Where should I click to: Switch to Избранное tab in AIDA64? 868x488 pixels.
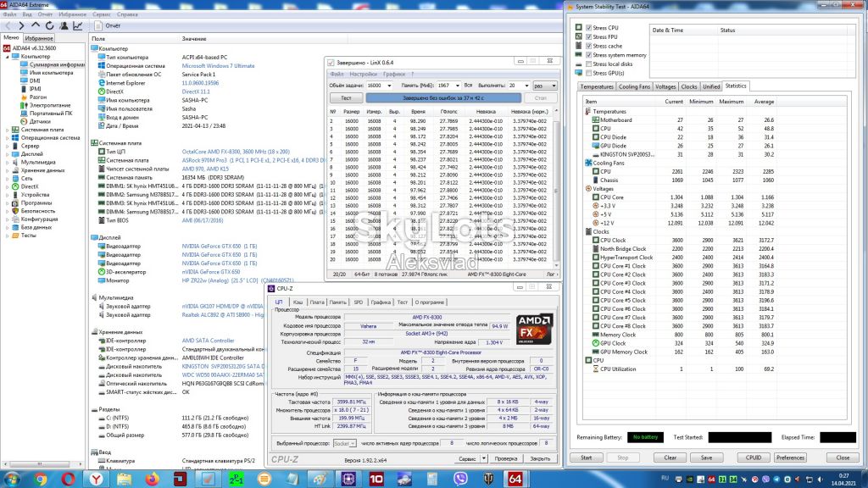(x=39, y=38)
